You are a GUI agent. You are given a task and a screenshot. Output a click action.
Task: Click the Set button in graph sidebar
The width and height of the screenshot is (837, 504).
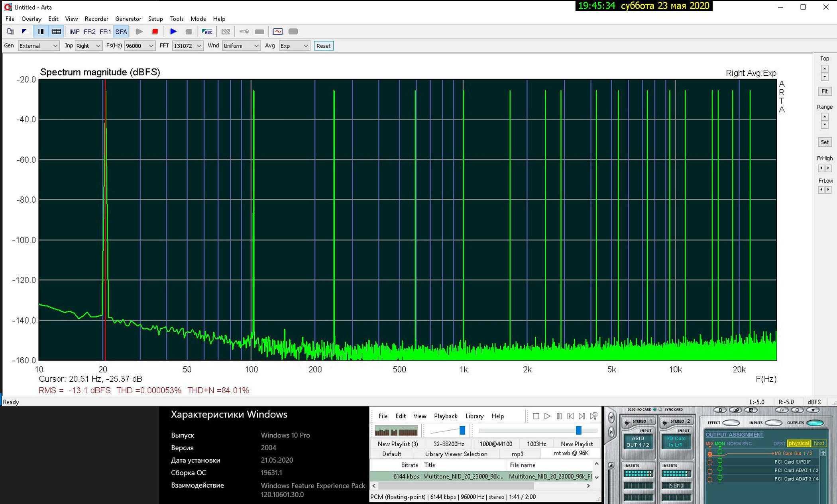point(824,142)
